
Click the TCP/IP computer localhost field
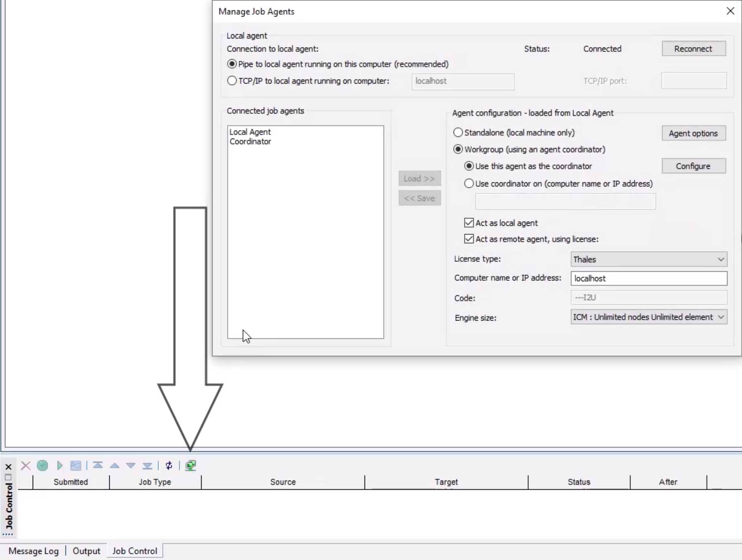click(x=463, y=81)
